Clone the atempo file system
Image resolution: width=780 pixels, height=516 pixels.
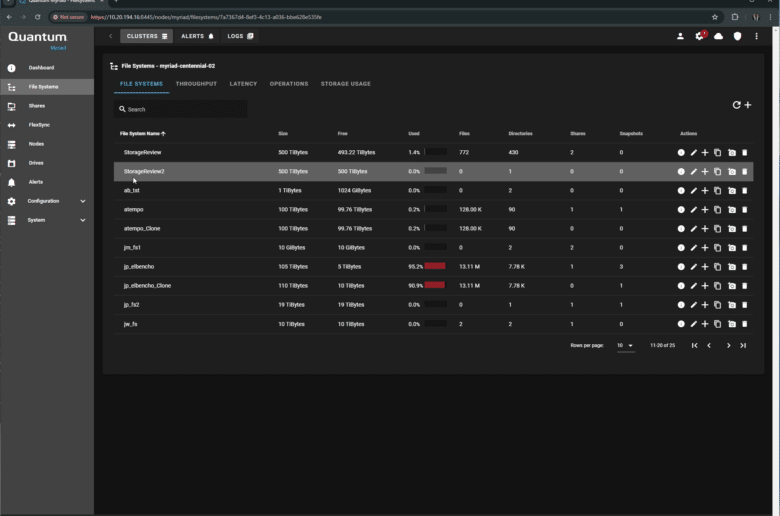pyautogui.click(x=717, y=209)
